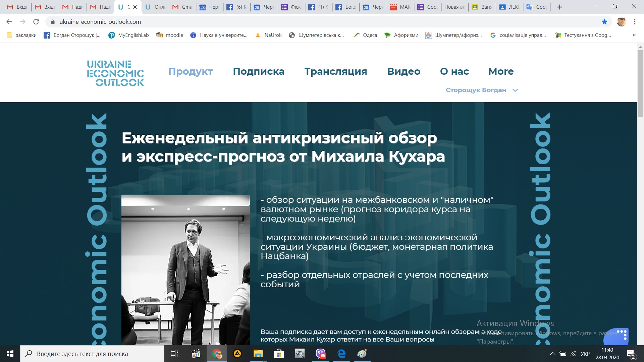Open the Paint app on the taskbar
This screenshot has width=644, height=362.
tap(362, 354)
